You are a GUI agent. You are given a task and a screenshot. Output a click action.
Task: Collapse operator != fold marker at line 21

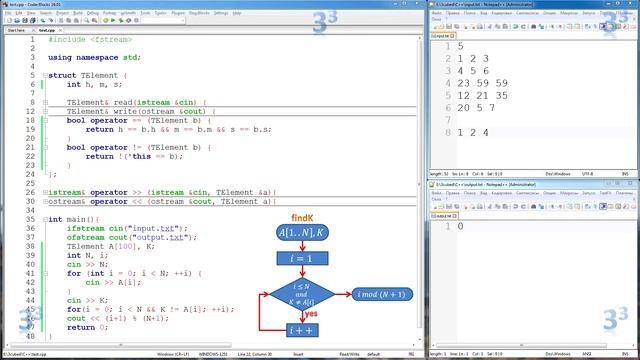(x=45, y=147)
